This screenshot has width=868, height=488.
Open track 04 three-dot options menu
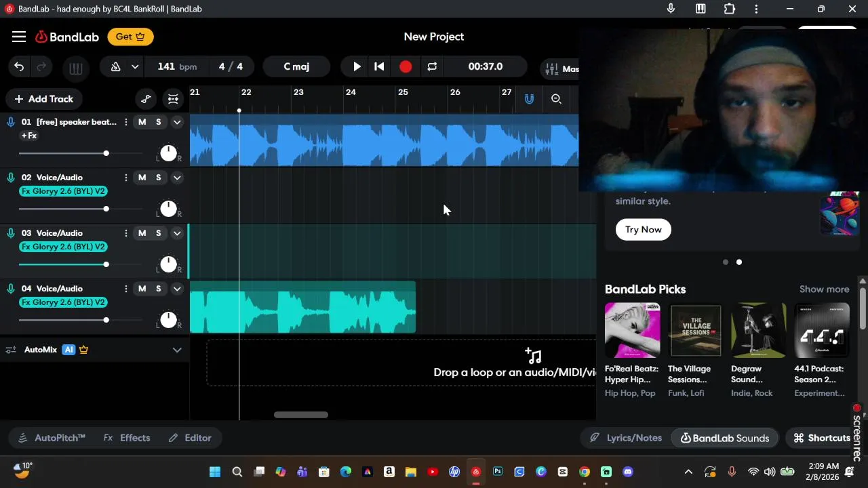(x=126, y=289)
